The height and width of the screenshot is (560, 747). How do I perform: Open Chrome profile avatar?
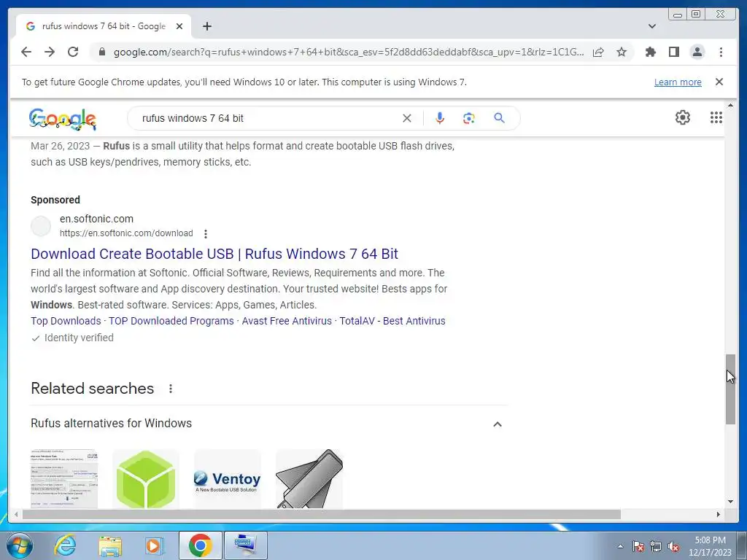pyautogui.click(x=697, y=52)
